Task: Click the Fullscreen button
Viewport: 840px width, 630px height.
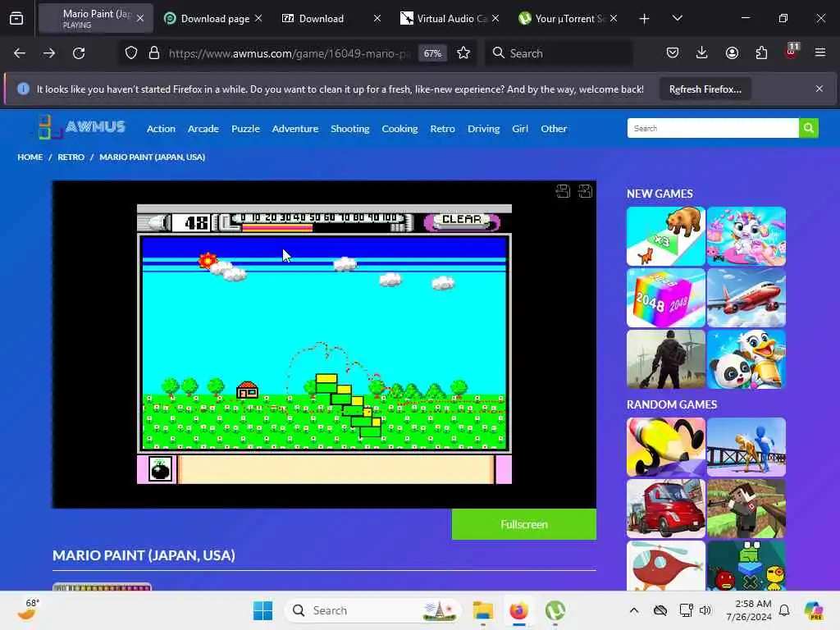Action: click(524, 524)
